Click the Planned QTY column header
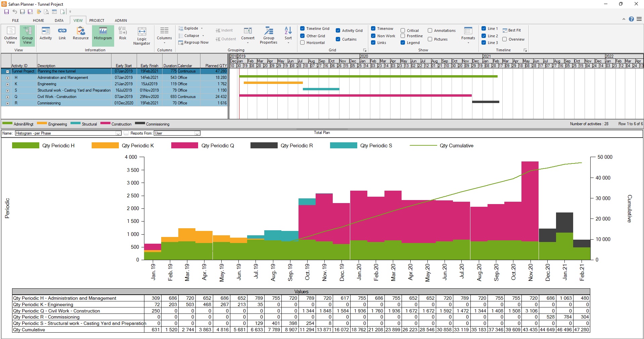The width and height of the screenshot is (644, 339). (214, 61)
